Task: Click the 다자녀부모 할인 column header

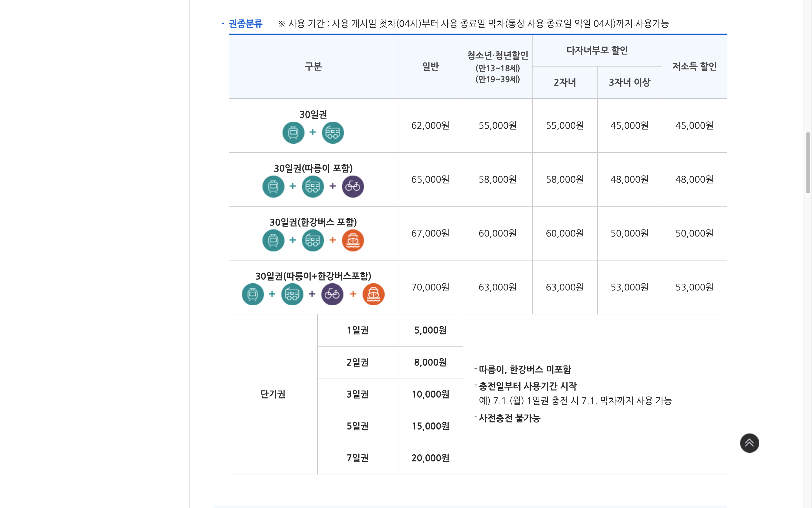Action: tap(597, 51)
